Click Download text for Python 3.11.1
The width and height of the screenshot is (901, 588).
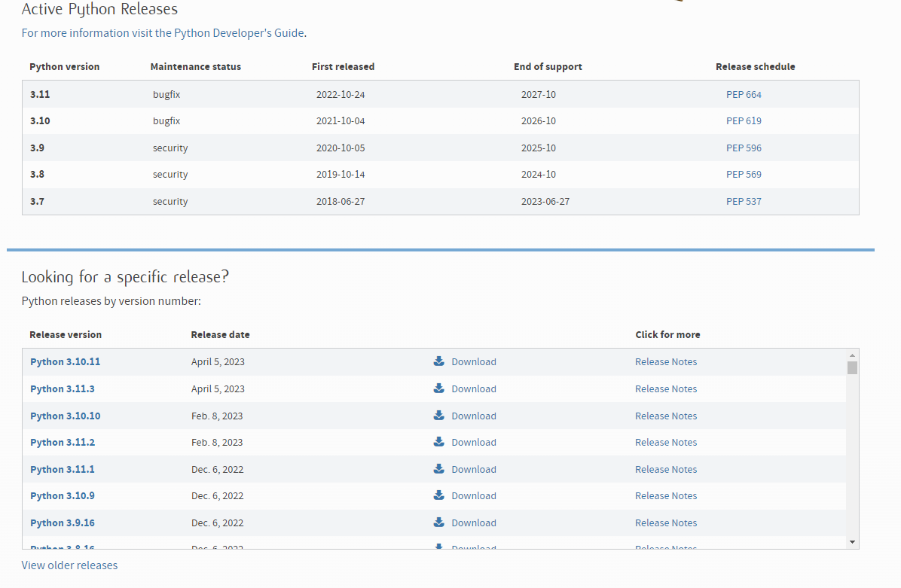[x=474, y=470]
